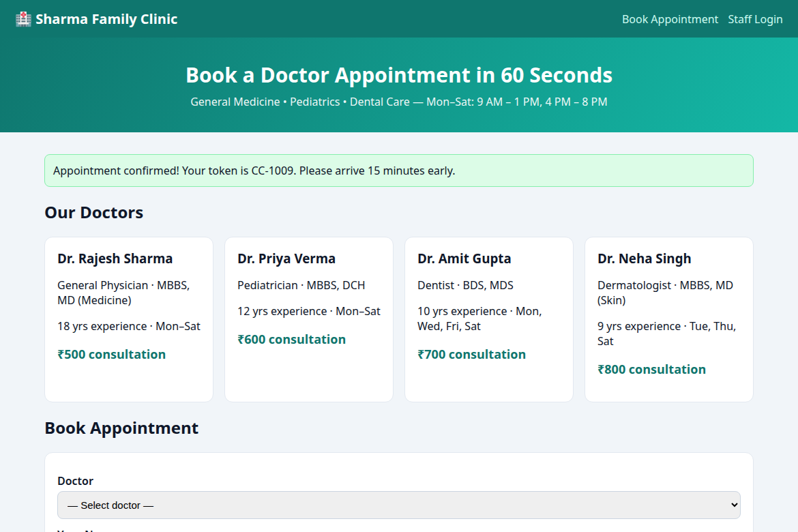Select the Dr. Amit Gupta card heading
This screenshot has height=532, width=798.
point(464,258)
